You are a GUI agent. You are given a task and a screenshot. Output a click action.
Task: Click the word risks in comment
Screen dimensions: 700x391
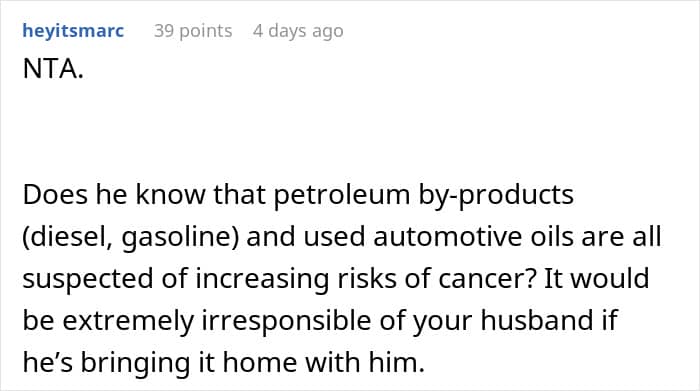pos(367,279)
